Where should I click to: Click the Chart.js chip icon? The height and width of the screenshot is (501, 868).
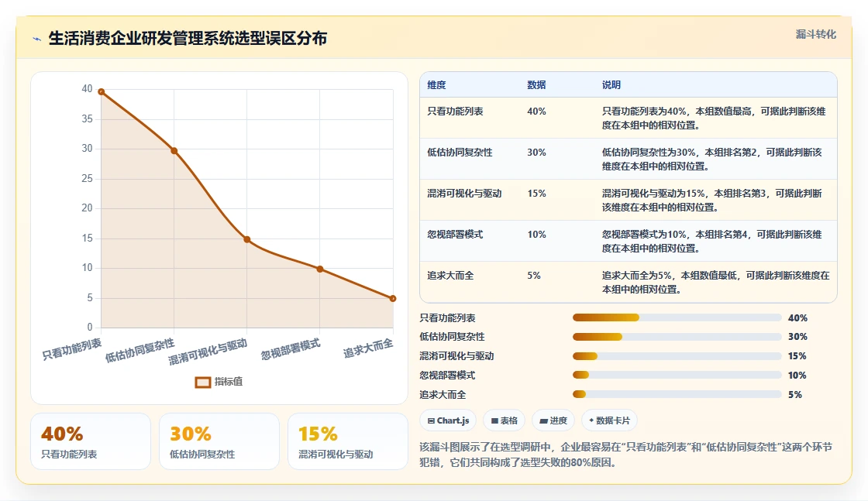point(431,420)
